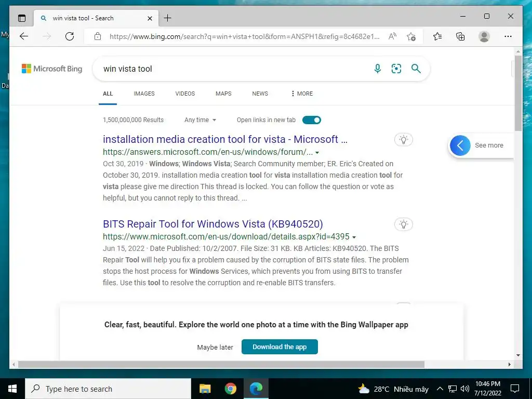Open 'installation media creation tool for vista' result
Screen dimensions: 532x399
pos(225,139)
